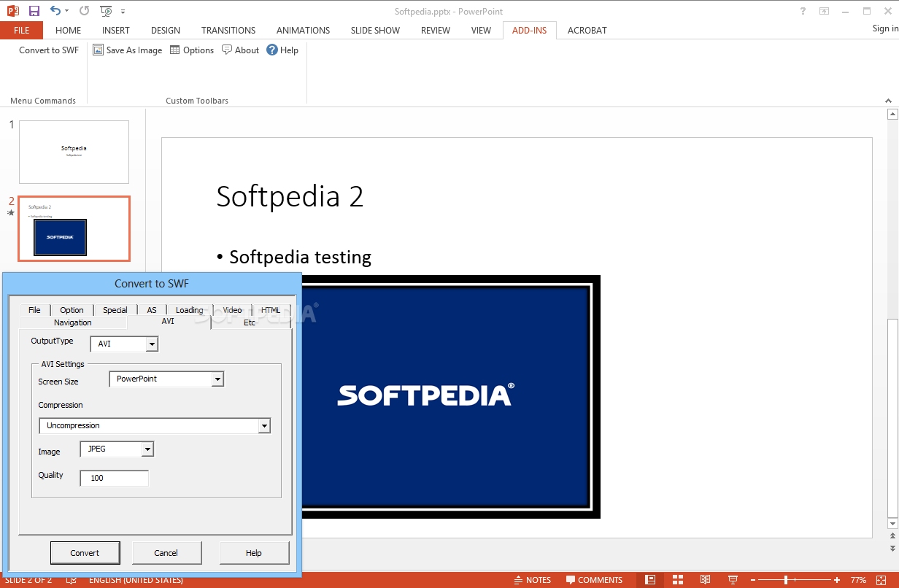
Task: Open the Etc tab in Convert dialog
Action: (250, 322)
